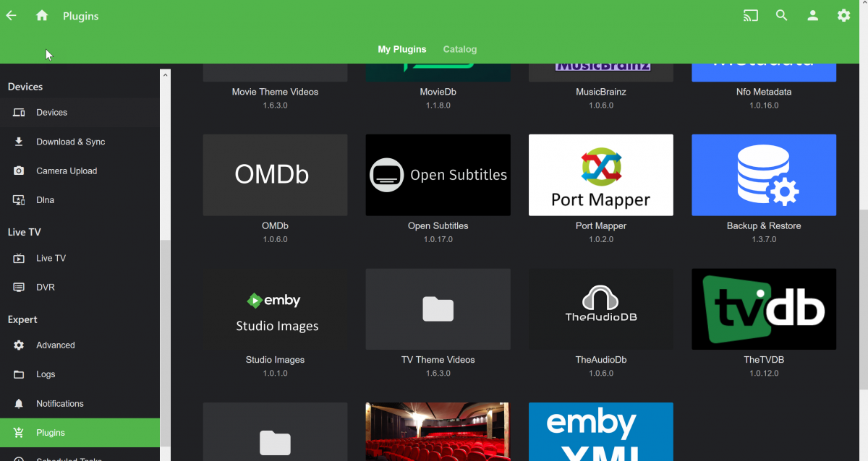Open the Logs sidebar entry

point(80,374)
